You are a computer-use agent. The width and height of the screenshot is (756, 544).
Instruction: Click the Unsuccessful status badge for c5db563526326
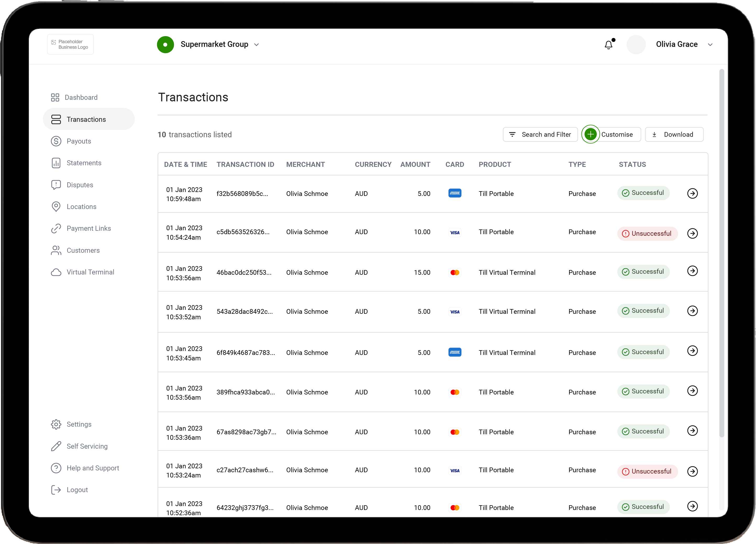click(x=647, y=233)
